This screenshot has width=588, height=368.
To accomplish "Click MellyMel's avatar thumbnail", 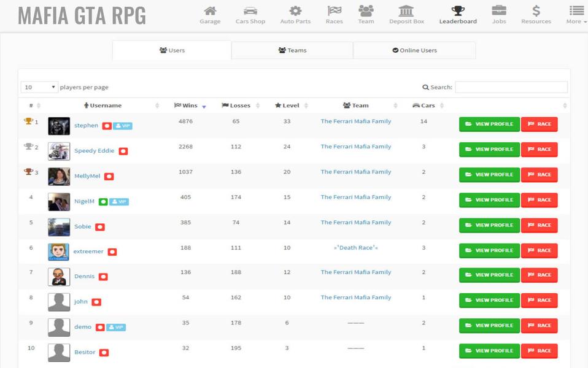I will (59, 177).
